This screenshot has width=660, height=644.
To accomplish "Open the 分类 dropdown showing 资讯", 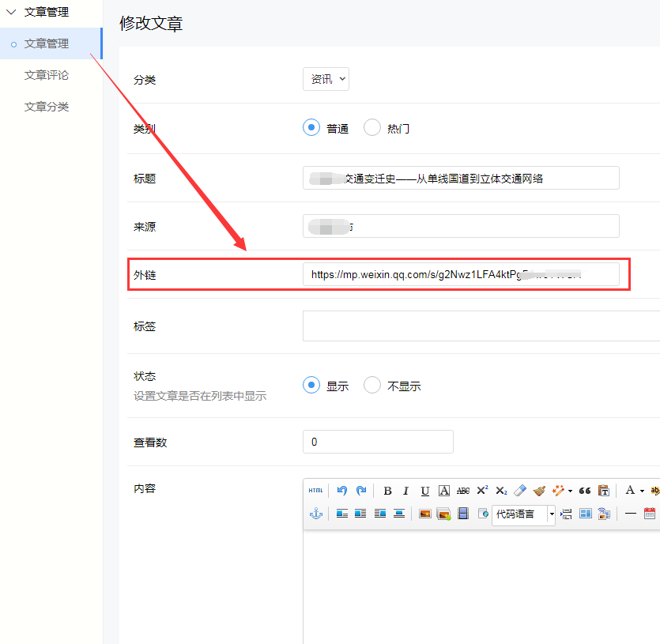I will 326,79.
